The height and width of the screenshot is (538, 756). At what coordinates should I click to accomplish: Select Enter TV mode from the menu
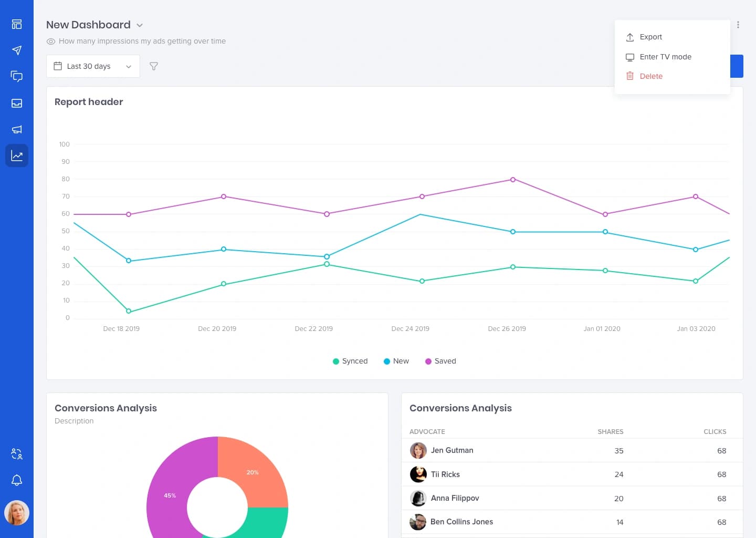click(x=665, y=57)
